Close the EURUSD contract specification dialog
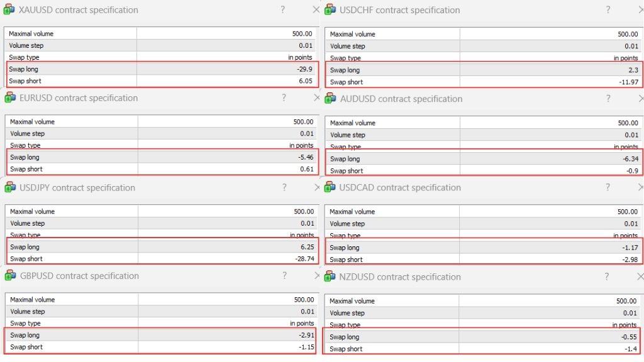 pos(316,98)
